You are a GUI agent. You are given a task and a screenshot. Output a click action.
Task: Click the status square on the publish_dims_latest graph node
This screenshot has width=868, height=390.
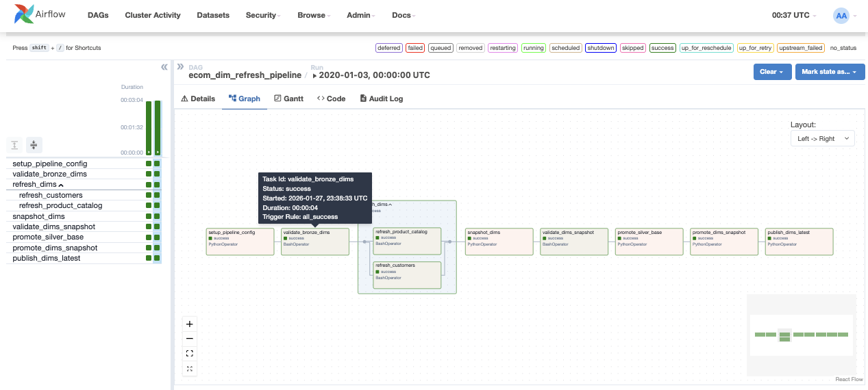pyautogui.click(x=769, y=238)
